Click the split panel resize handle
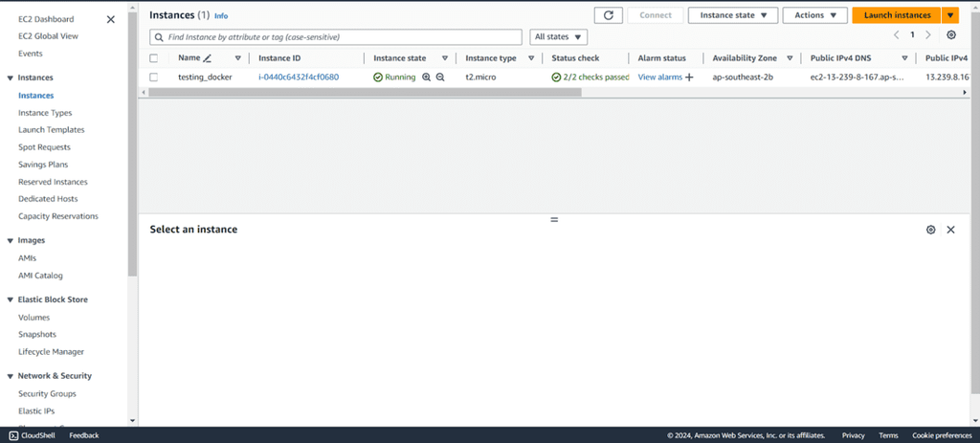 click(x=554, y=219)
